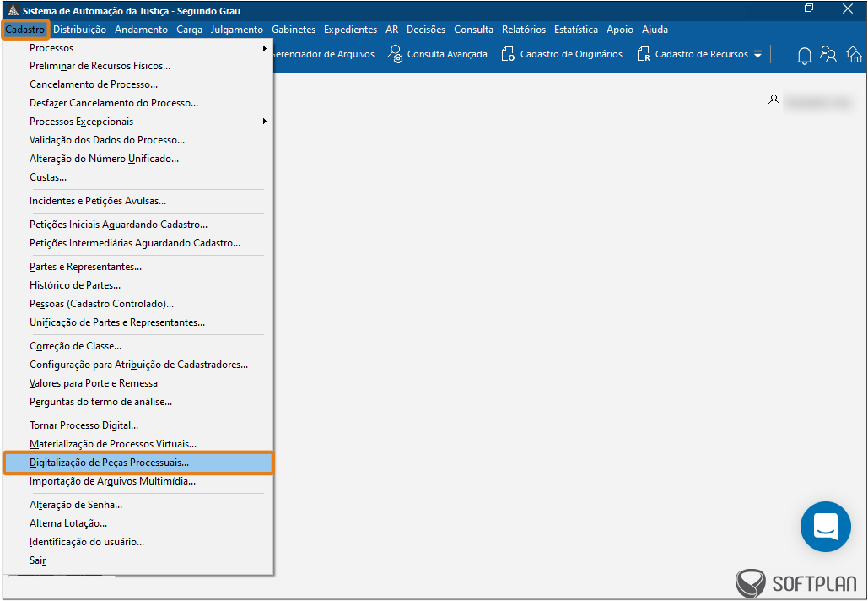Open the Carga menu

pos(189,30)
